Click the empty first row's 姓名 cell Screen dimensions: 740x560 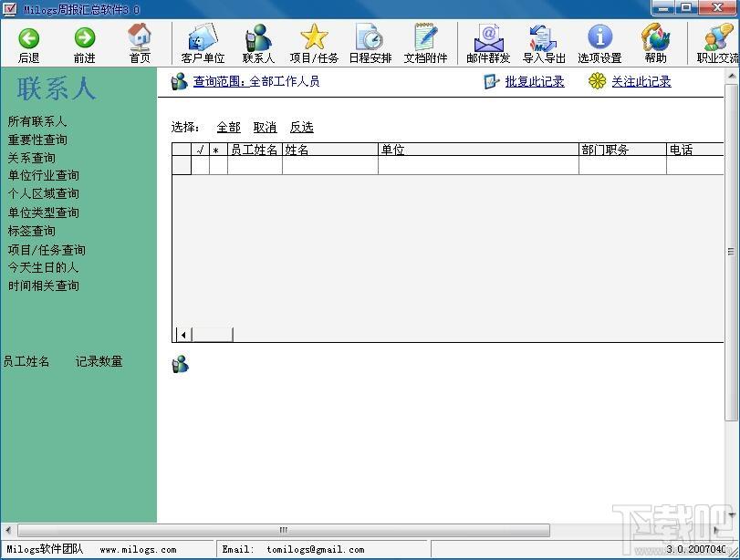point(330,165)
